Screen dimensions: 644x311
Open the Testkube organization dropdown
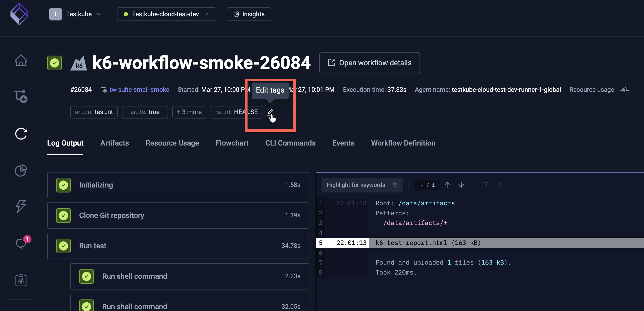[x=76, y=14]
